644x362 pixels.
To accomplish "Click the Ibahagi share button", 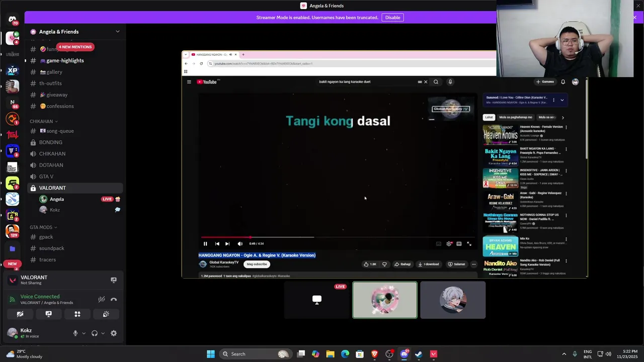I will coord(403,264).
